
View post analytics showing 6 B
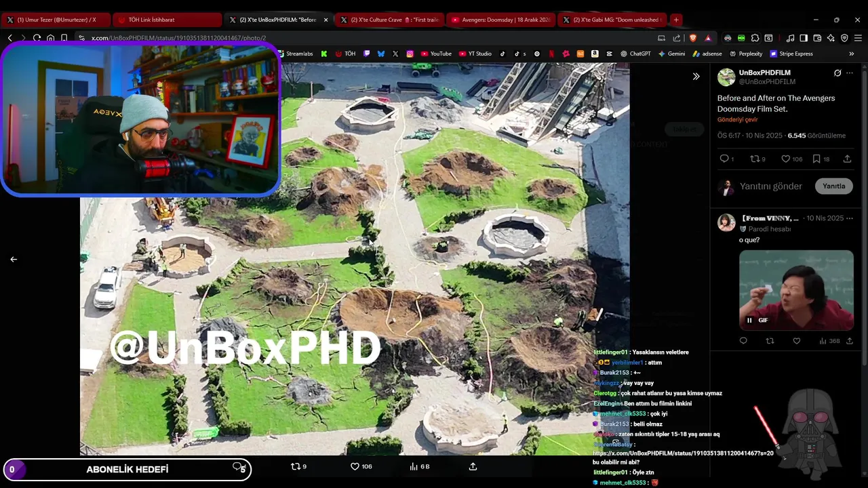[420, 466]
